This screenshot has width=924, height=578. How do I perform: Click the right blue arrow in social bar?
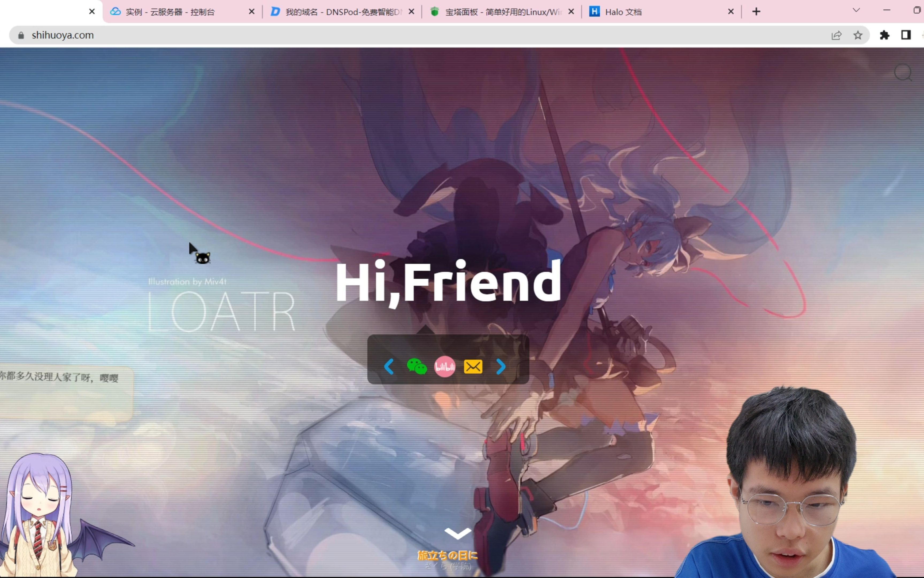click(501, 367)
